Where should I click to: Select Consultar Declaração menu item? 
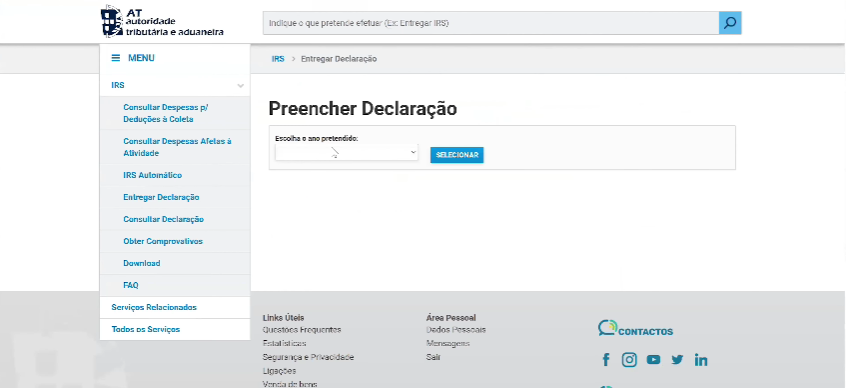pyautogui.click(x=163, y=220)
